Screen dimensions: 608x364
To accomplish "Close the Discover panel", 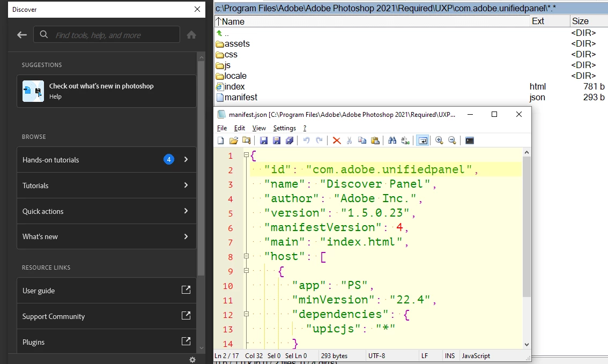I will click(197, 9).
